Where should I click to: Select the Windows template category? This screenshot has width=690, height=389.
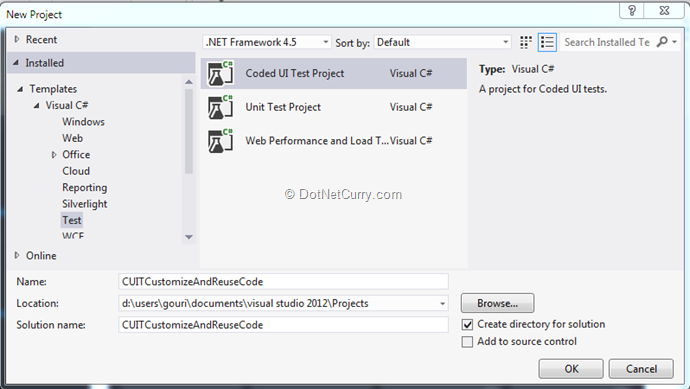83,122
